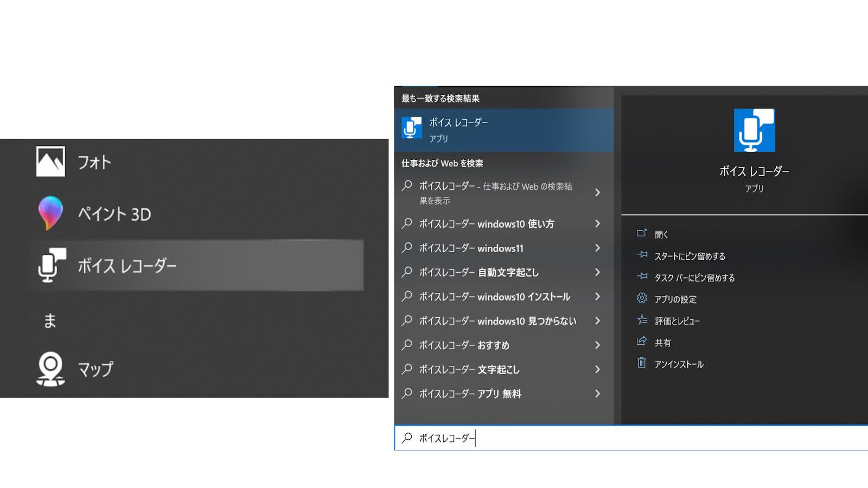The height and width of the screenshot is (488, 868).
Task: Click large ボイス レコーダー icon in detail pane
Action: (754, 130)
